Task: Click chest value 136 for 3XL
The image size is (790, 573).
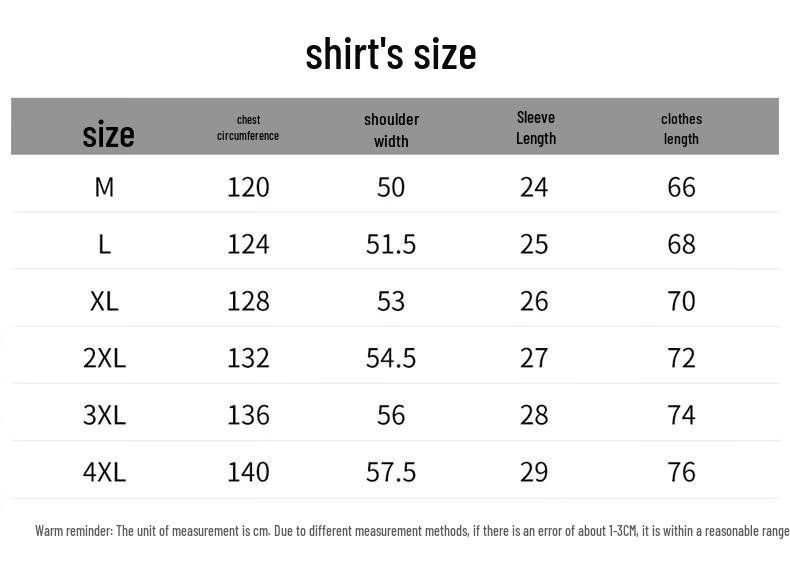Action: (248, 415)
